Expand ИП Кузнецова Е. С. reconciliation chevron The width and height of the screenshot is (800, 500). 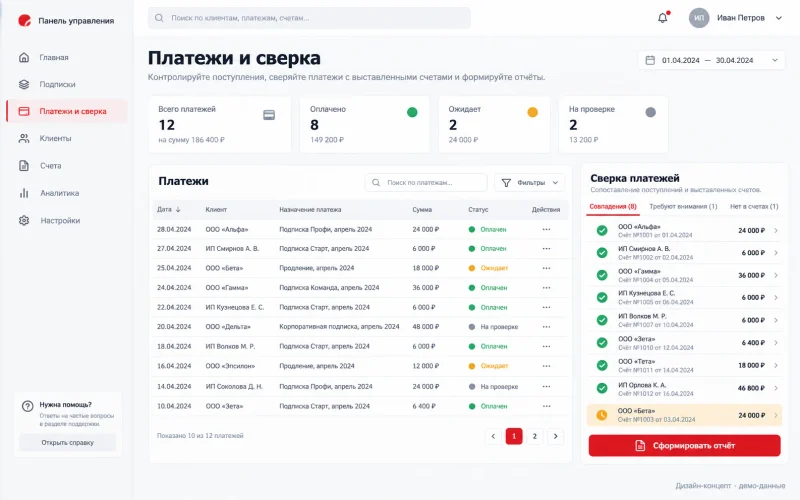point(776,297)
